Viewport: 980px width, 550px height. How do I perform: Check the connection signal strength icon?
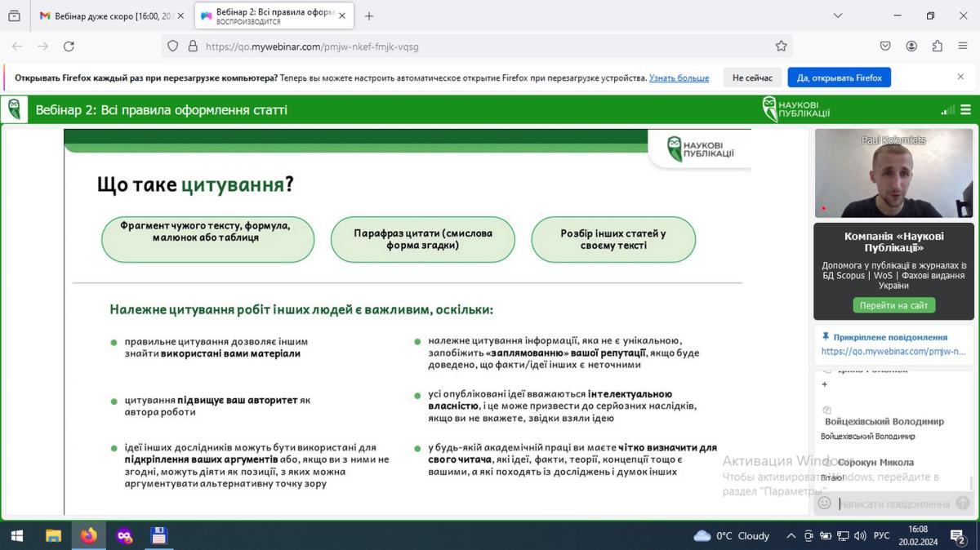click(947, 110)
